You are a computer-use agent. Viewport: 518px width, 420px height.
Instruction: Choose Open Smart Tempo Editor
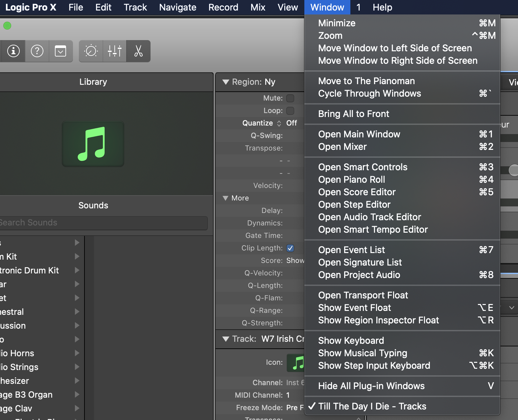(x=402, y=229)
